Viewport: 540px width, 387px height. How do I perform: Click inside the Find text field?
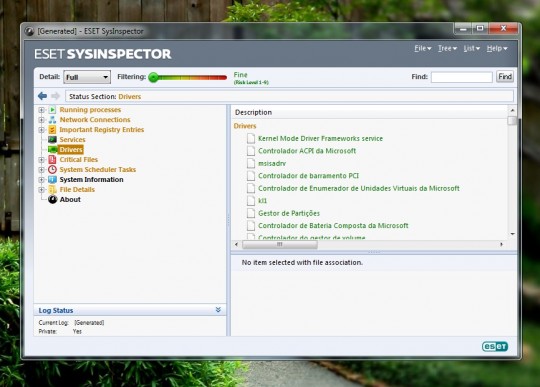[461, 77]
